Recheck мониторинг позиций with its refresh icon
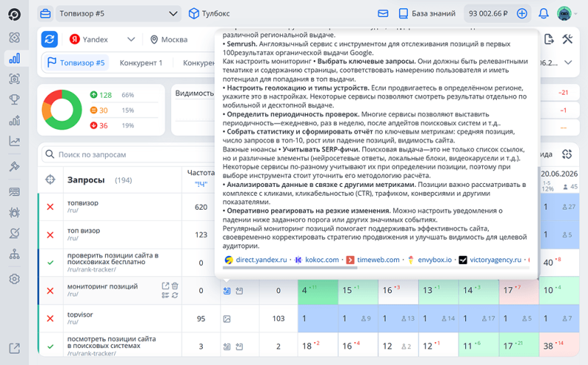Viewport: 588px width, 365px height. pyautogui.click(x=175, y=295)
